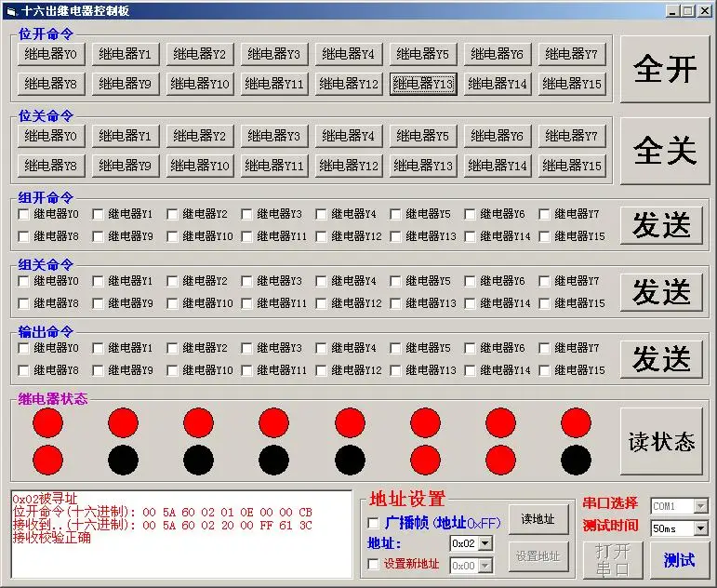Viewport: 717px width, 588px height.
Task: Click 继电器Y0 in 位开命令 group
Action: click(51, 55)
